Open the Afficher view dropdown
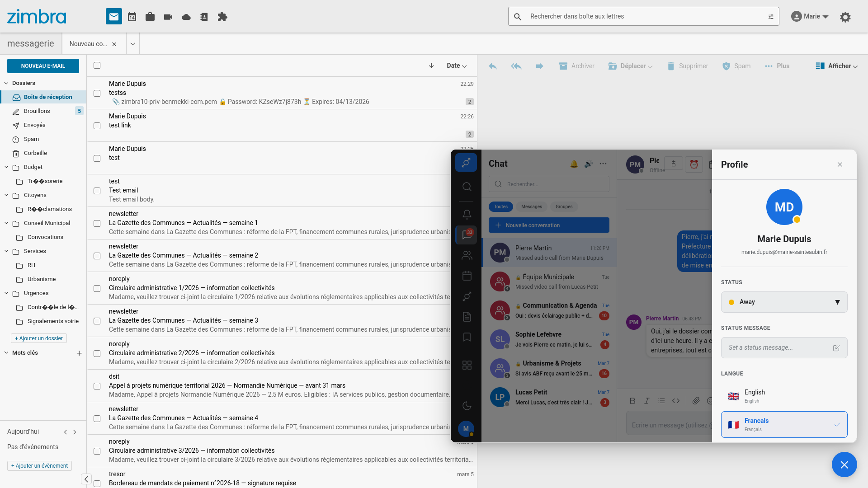Viewport: 868px width, 488px height. [837, 66]
